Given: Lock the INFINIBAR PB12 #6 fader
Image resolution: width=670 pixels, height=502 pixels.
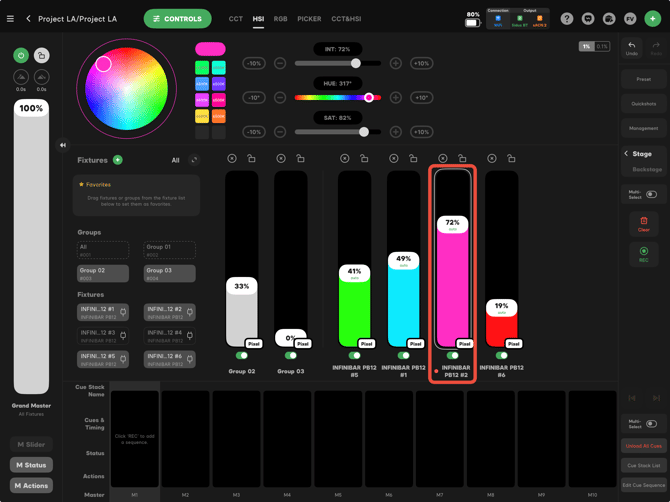Looking at the screenshot, I should click(511, 159).
